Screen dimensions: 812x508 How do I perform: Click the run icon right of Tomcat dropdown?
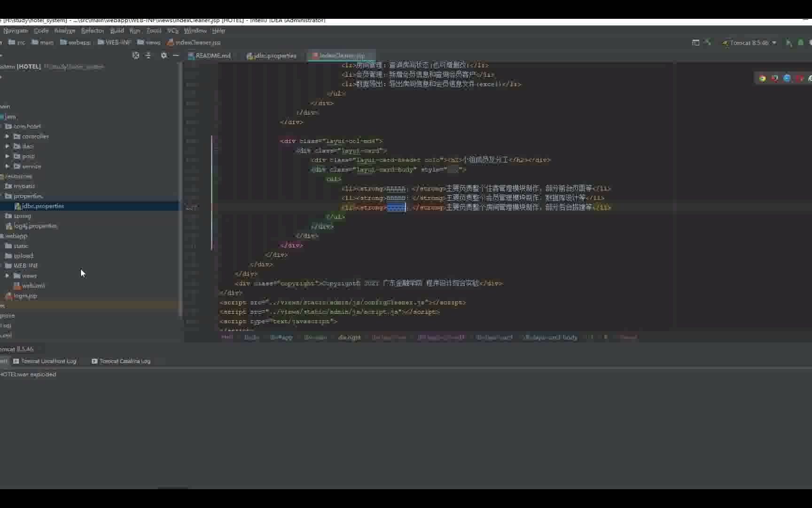[x=789, y=43]
